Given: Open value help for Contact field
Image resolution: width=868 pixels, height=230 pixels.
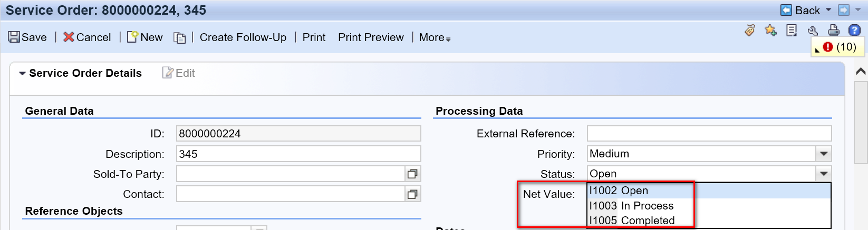Looking at the screenshot, I should click(x=412, y=194).
